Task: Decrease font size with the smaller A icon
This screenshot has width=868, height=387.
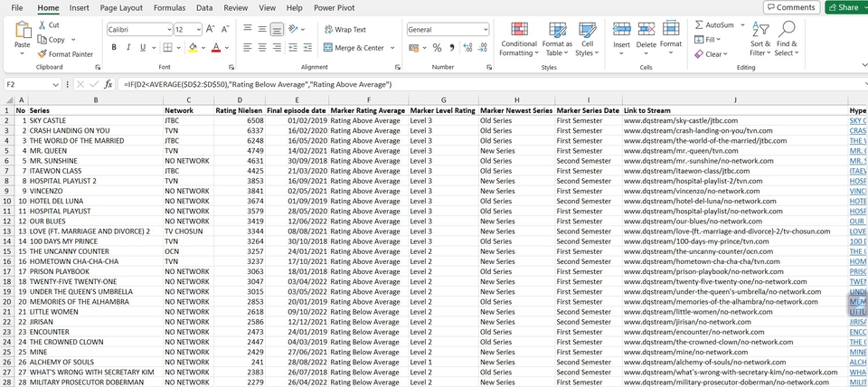Action: (x=225, y=29)
